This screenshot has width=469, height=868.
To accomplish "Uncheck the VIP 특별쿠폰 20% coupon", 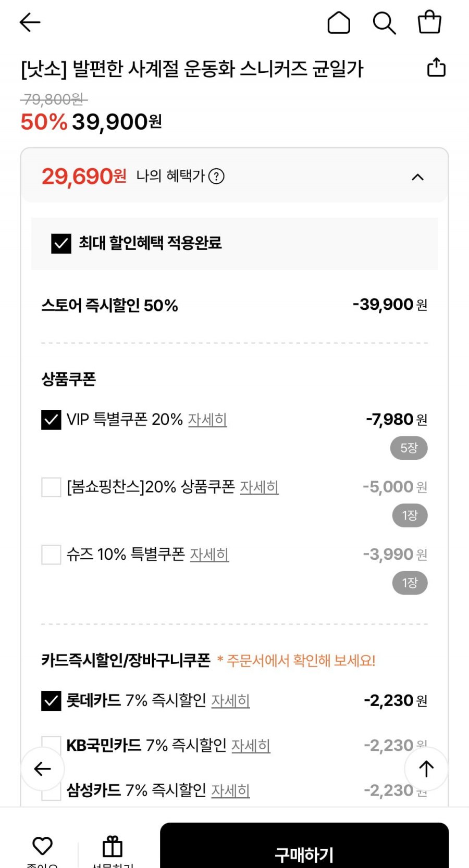I will 51,420.
